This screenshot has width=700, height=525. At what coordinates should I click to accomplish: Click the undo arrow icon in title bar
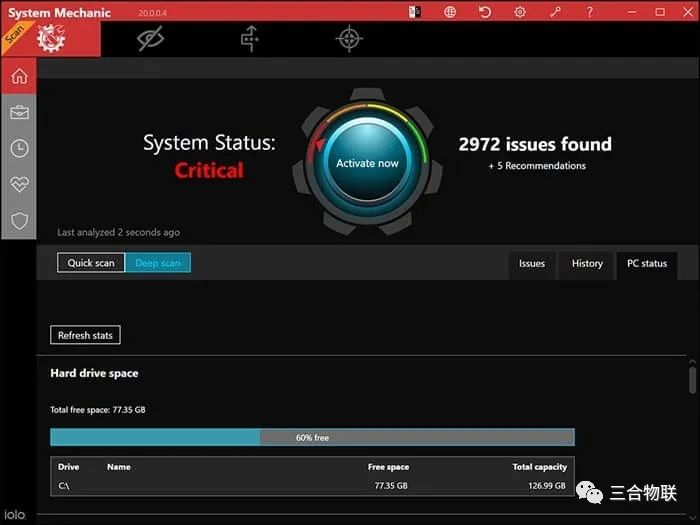(485, 12)
